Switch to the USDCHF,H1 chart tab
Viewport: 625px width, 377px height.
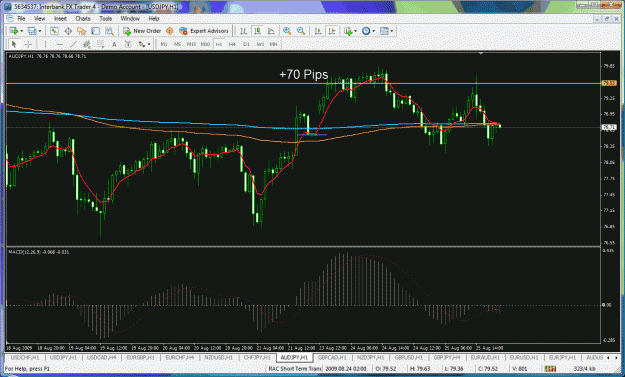tap(25, 357)
